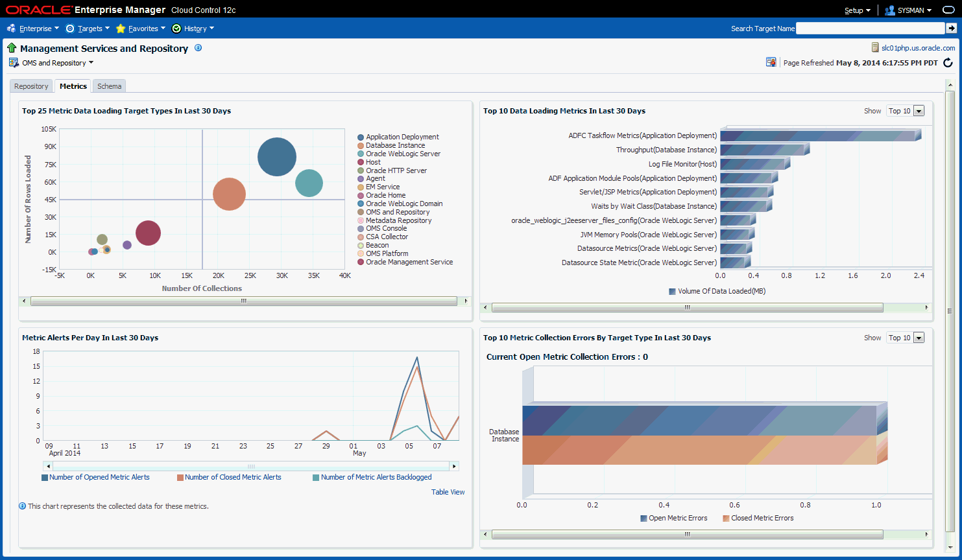Click the maroon Host bubble
Viewport: 962px width, 560px height.
click(148, 233)
